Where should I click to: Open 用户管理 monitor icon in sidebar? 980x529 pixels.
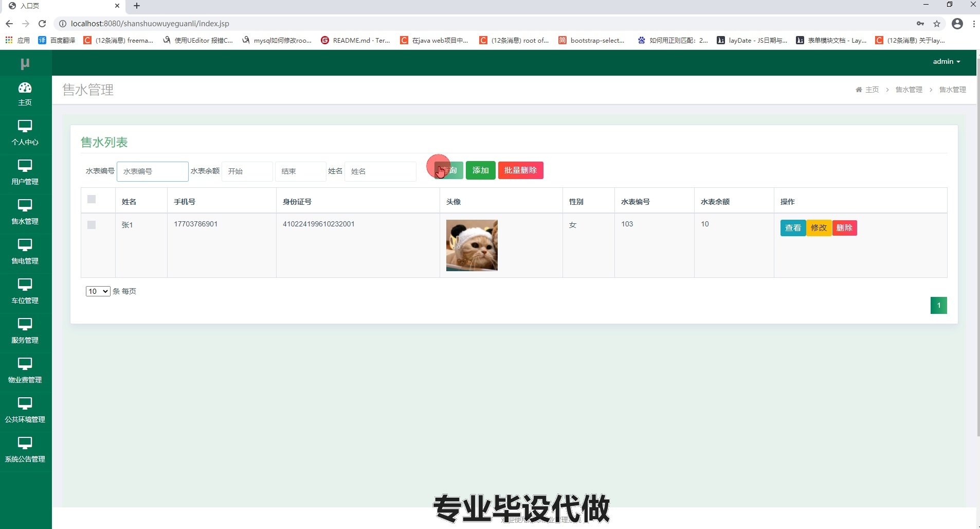[x=25, y=166]
